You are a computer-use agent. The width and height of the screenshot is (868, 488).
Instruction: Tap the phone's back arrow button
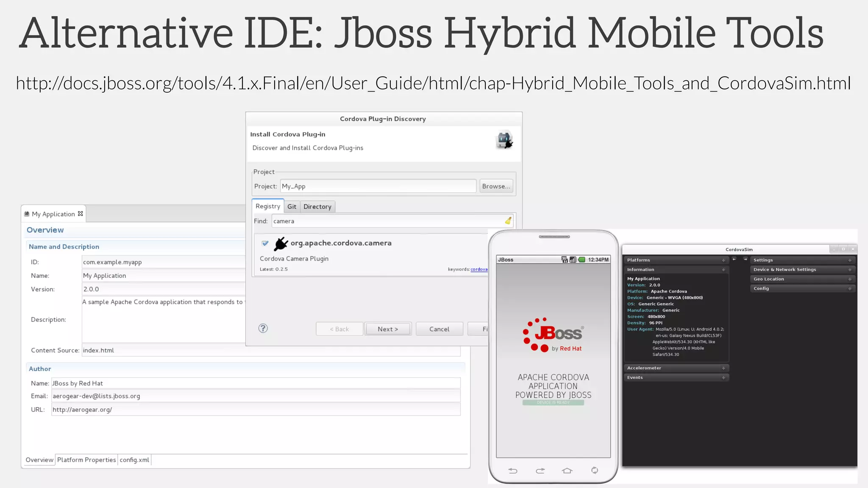point(513,471)
